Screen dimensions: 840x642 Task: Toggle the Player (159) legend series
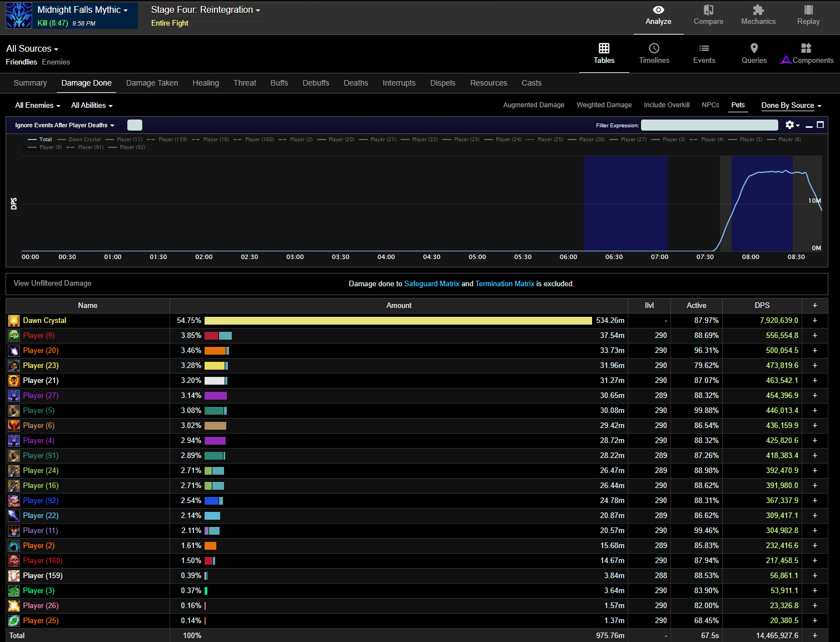click(x=167, y=140)
